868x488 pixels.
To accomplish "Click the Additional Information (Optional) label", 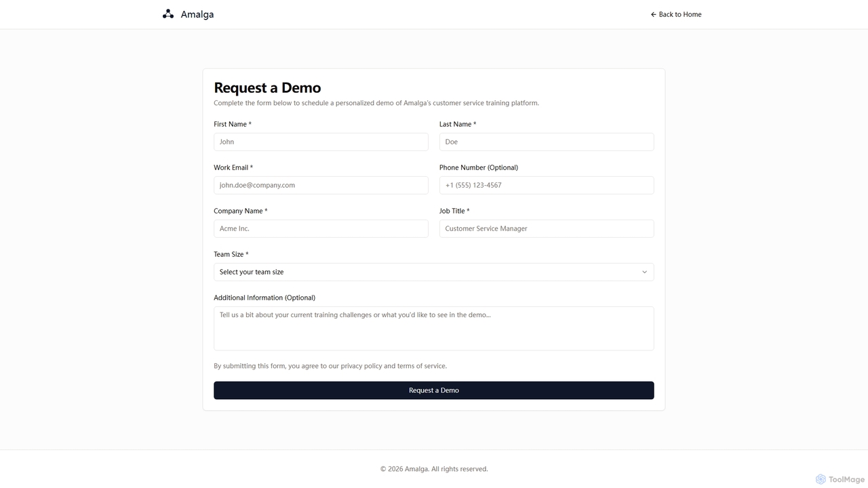I will click(264, 298).
